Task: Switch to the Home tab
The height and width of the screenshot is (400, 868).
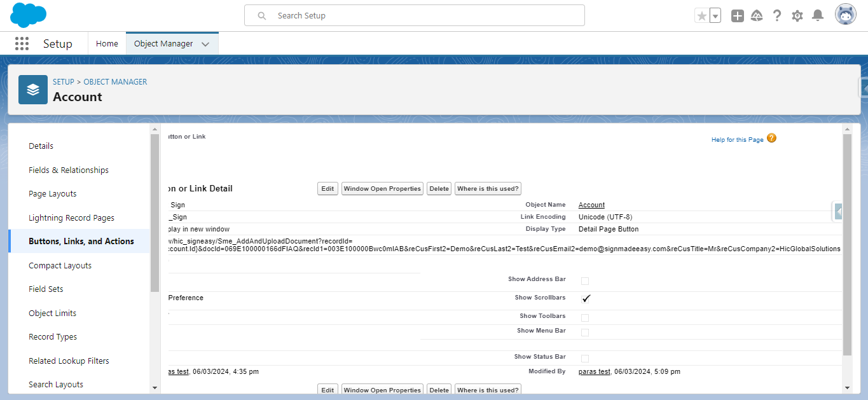Action: [x=107, y=44]
